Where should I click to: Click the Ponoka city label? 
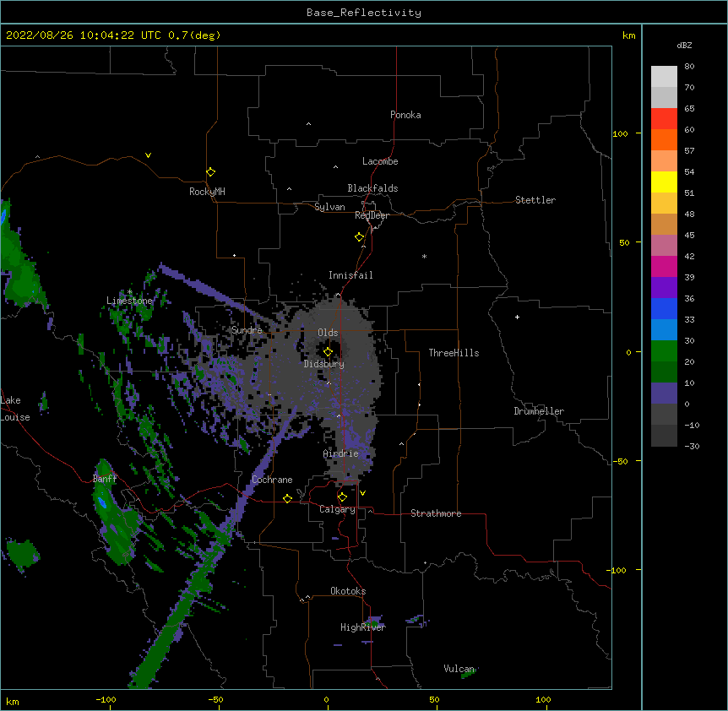[x=405, y=115]
